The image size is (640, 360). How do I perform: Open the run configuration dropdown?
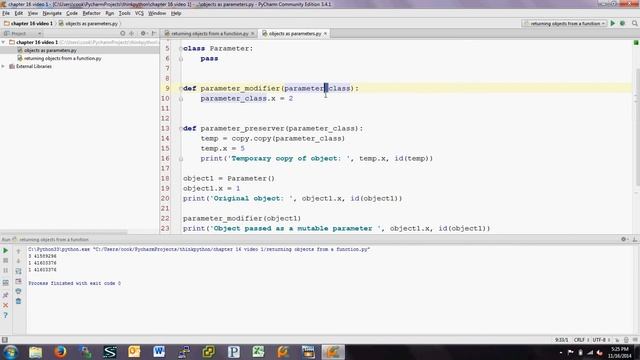564,24
